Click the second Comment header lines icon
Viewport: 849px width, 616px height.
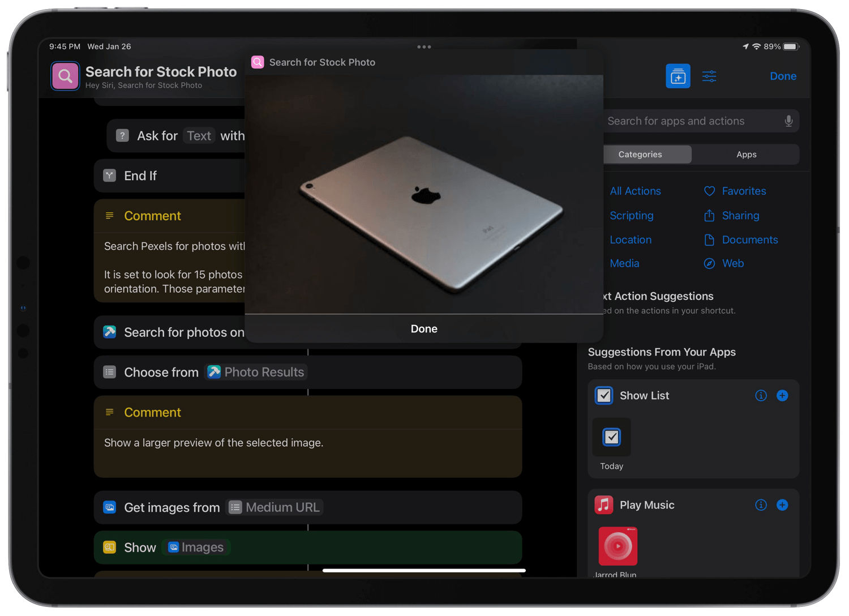pos(109,412)
